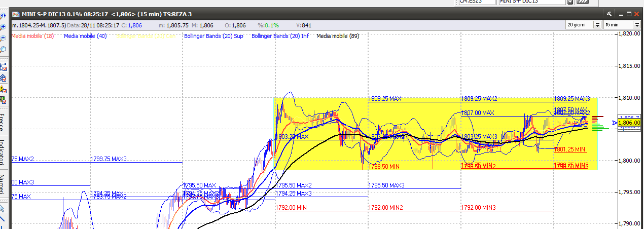Select the line drawing tool
The height and width of the screenshot is (229, 644).
click(3, 219)
